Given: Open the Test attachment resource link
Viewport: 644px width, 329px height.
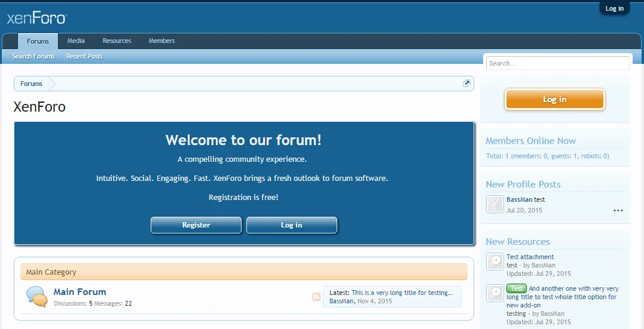Looking at the screenshot, I should (530, 257).
